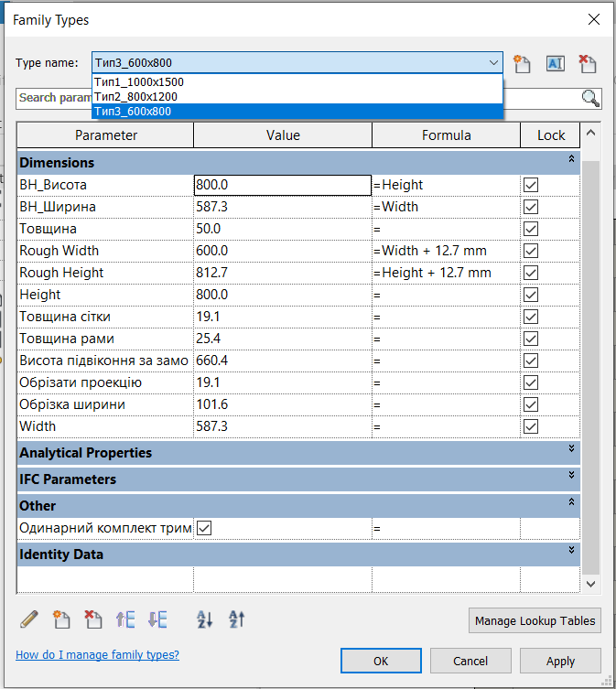Select Тип1_1000x1500 from the type list
Viewport: 616px width, 689px height.
tap(139, 81)
